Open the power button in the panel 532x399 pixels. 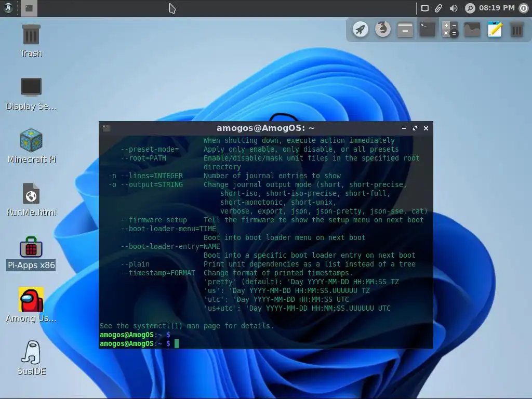coord(524,8)
